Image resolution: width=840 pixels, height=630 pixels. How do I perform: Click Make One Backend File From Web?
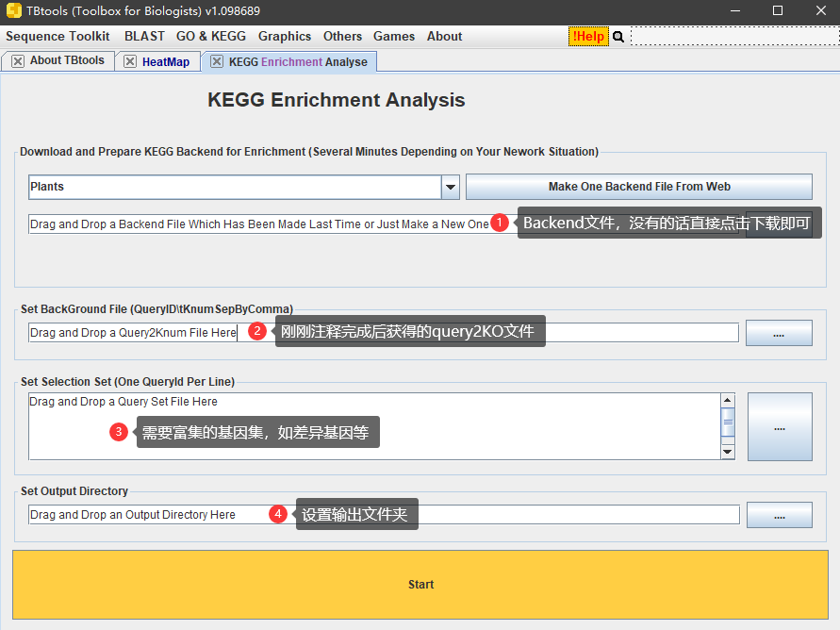click(638, 187)
